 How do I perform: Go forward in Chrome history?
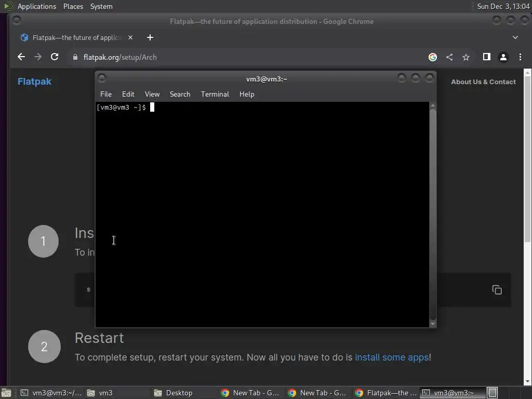(37, 57)
